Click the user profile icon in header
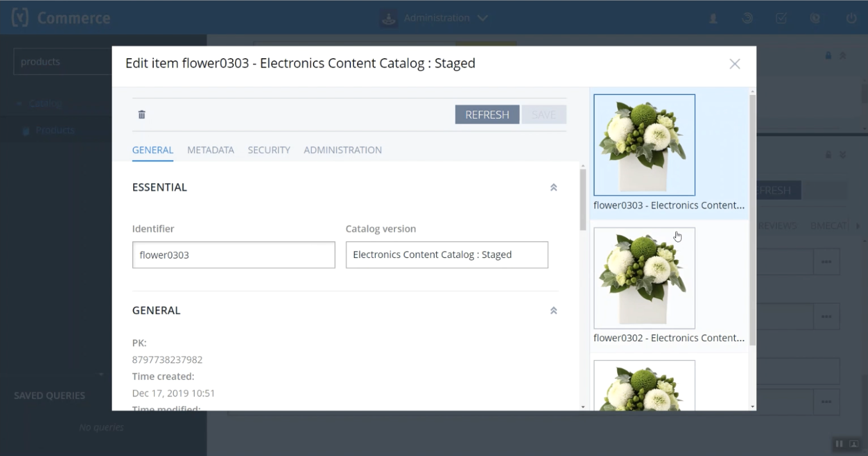This screenshot has width=868, height=456. tap(713, 19)
